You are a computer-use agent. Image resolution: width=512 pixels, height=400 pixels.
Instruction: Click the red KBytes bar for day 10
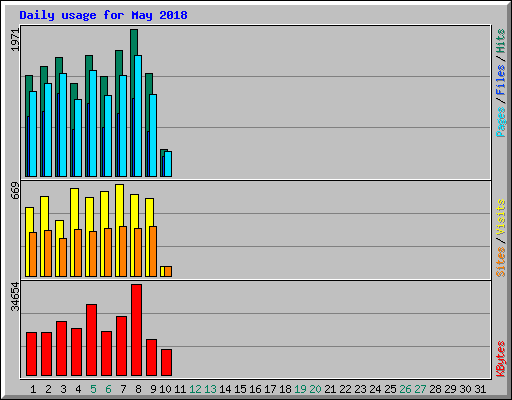tap(166, 363)
